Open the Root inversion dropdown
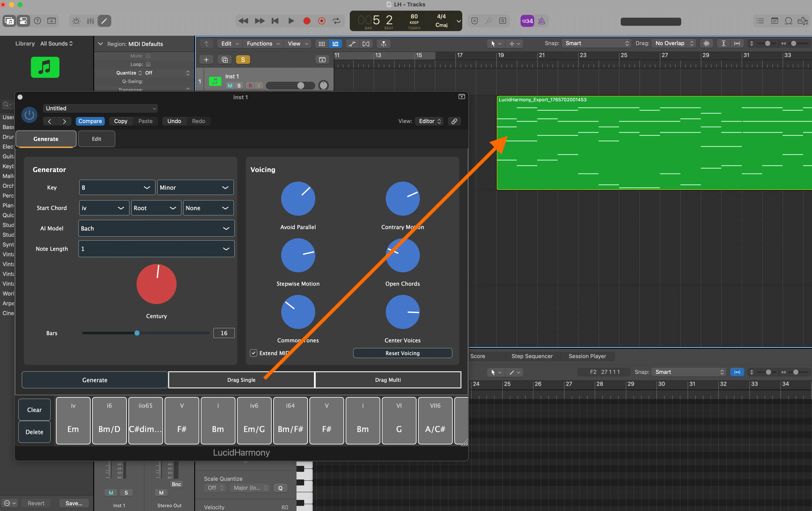This screenshot has height=511, width=812. [156, 208]
